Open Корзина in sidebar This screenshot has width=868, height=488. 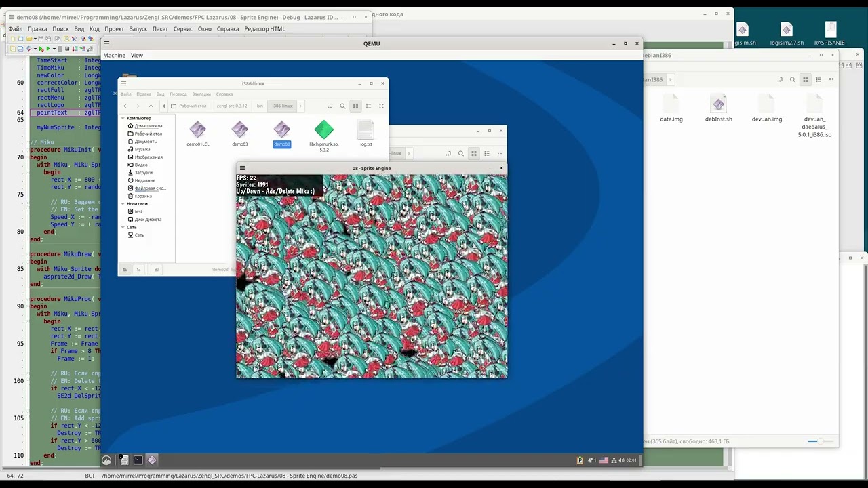140,196
